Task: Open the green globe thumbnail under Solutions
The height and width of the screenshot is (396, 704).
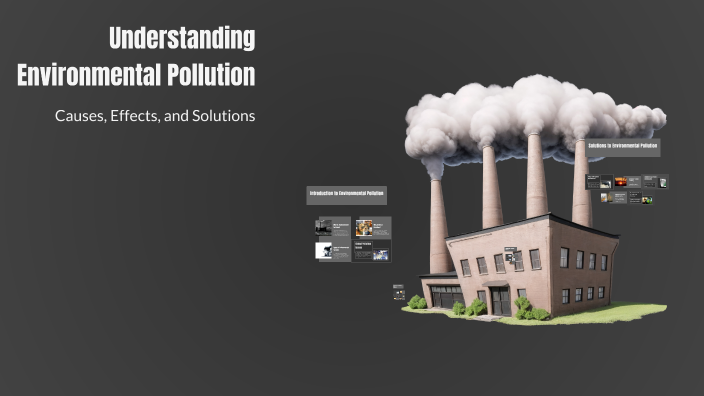Action: pos(647,200)
